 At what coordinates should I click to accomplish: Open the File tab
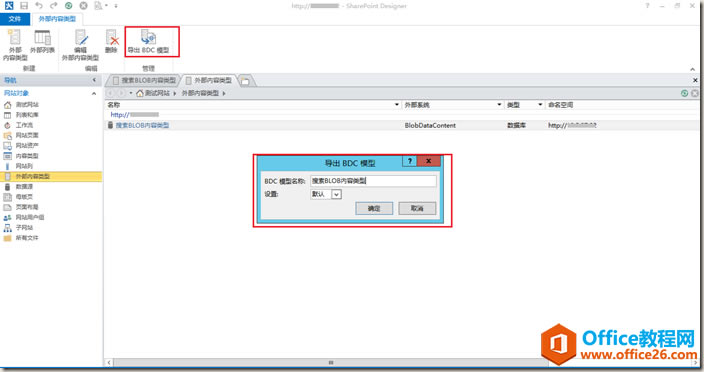(15, 19)
